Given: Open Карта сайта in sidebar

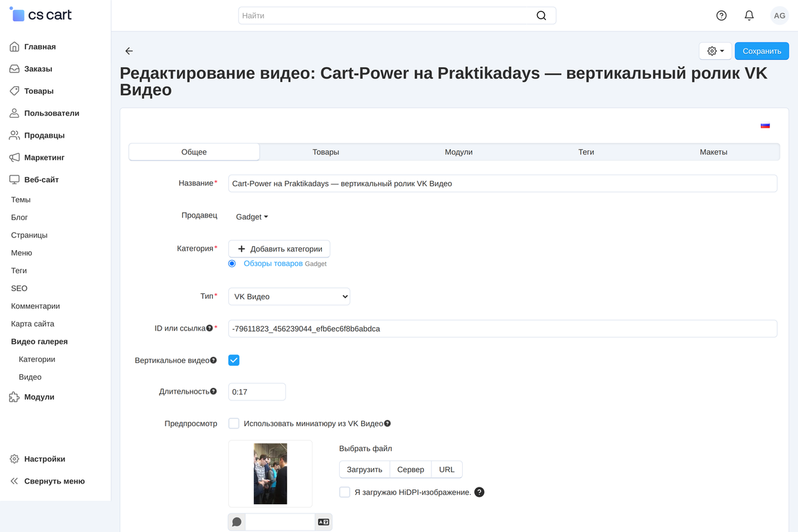Looking at the screenshot, I should coord(33,324).
